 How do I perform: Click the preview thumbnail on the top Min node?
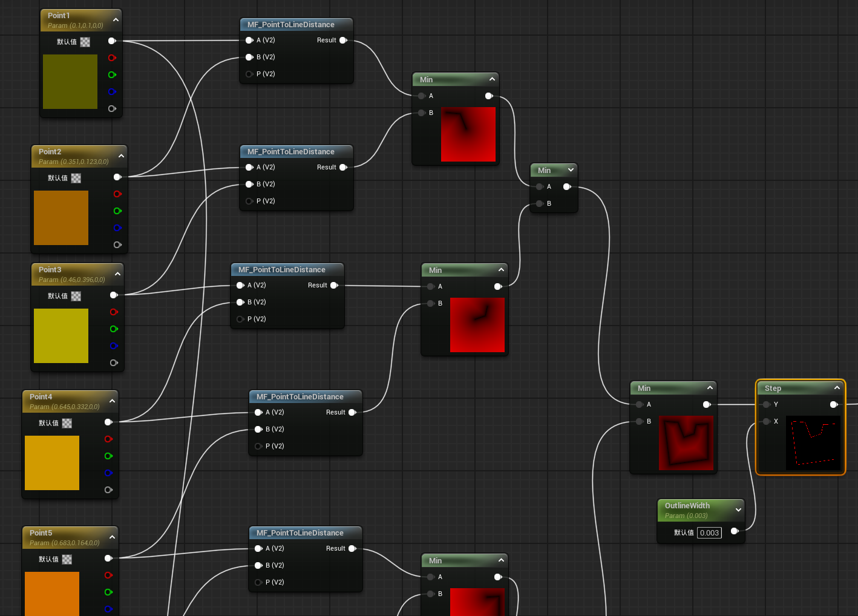click(x=468, y=134)
